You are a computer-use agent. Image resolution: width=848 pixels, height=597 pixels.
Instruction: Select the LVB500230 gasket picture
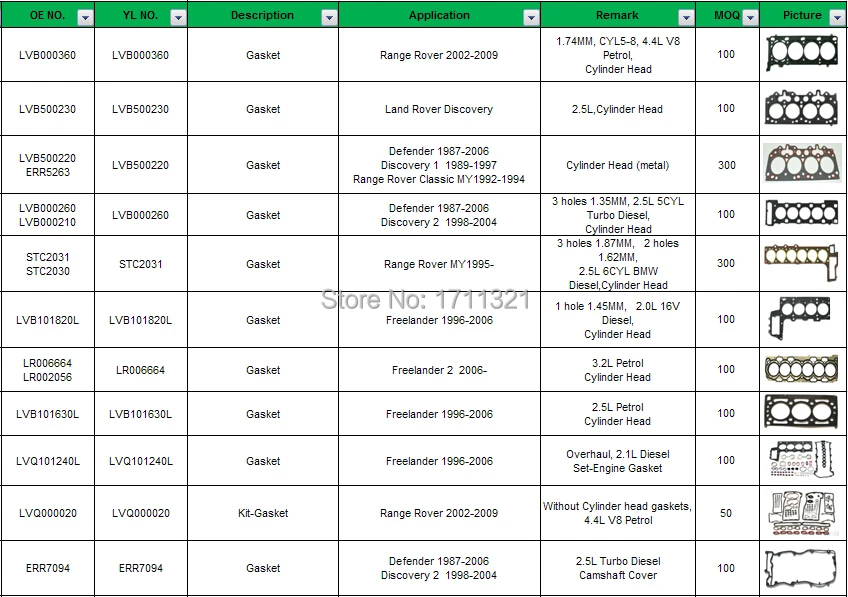point(802,108)
